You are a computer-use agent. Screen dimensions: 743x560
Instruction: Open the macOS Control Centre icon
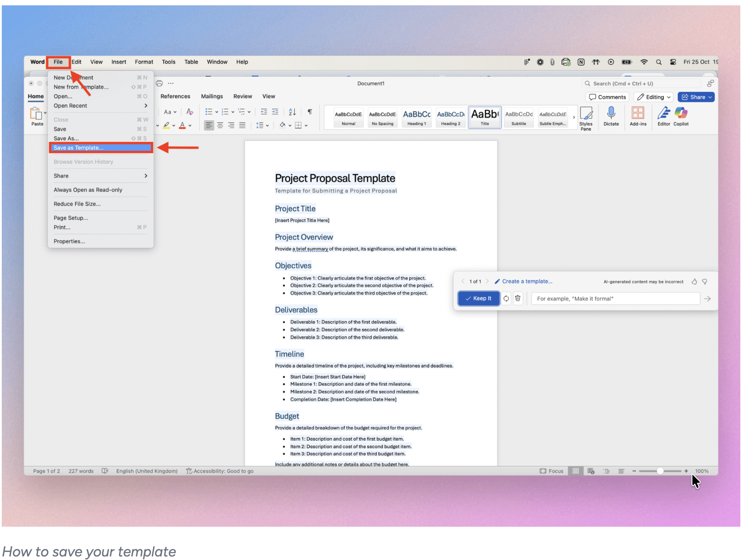tap(673, 62)
